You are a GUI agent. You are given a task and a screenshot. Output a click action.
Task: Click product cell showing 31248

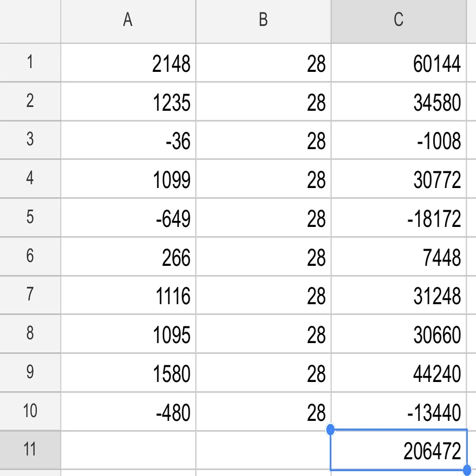pyautogui.click(x=399, y=295)
